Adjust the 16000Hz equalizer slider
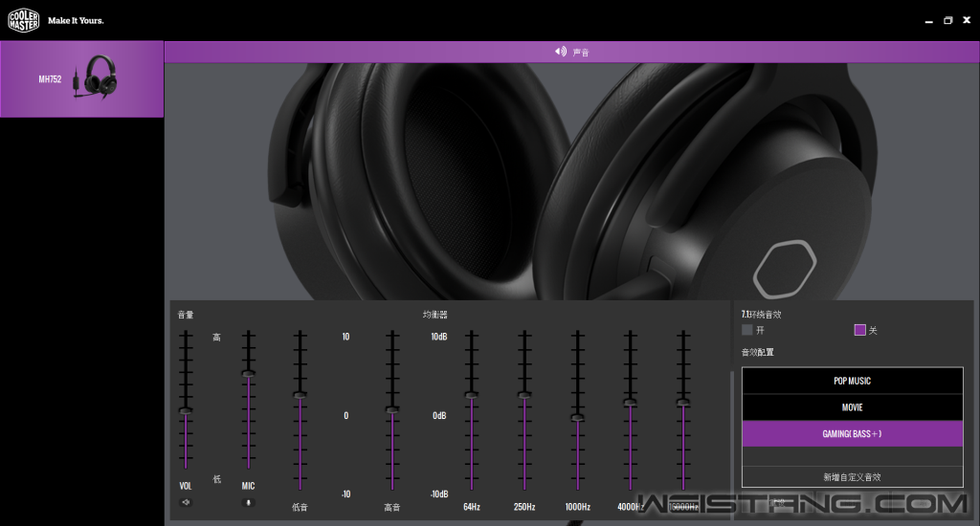This screenshot has height=526, width=980. tap(683, 403)
